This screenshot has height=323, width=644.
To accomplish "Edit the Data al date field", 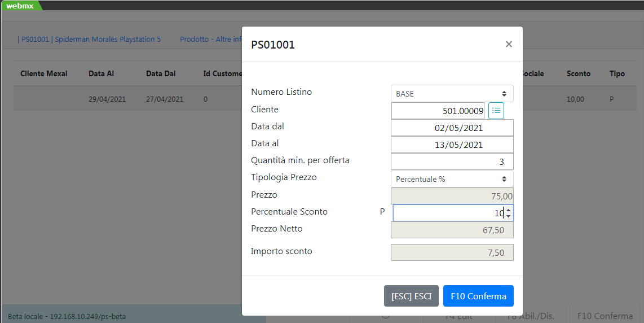I will 452,145.
